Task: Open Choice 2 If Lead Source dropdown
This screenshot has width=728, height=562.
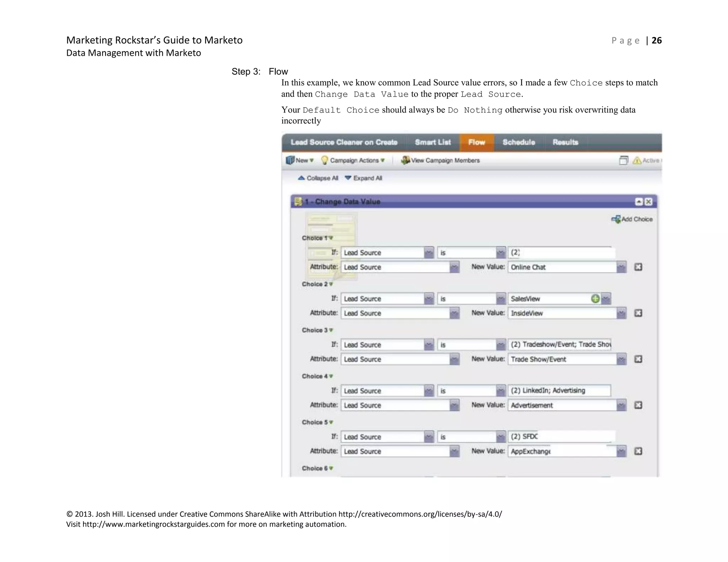Action: (x=429, y=299)
